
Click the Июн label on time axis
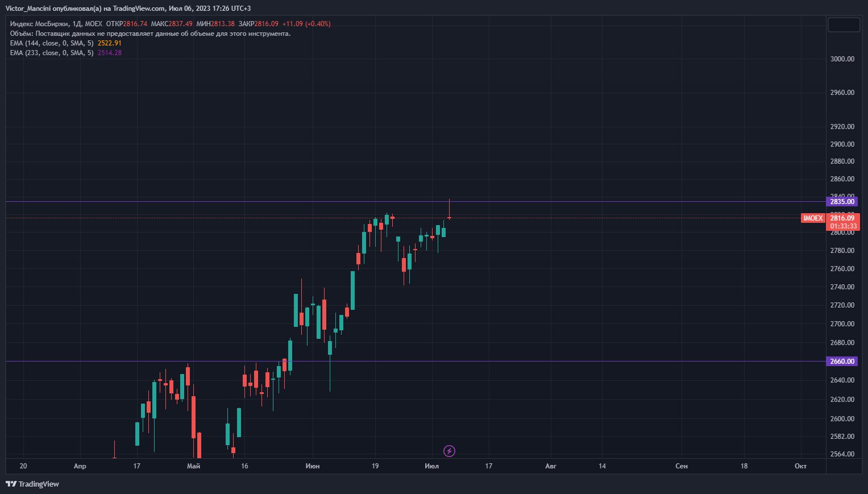click(x=312, y=466)
